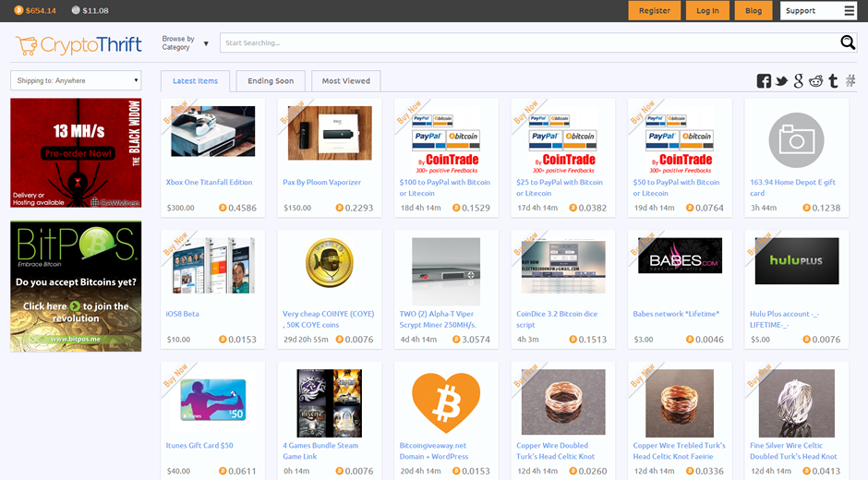Click the Register button
The width and height of the screenshot is (868, 480).
click(655, 10)
